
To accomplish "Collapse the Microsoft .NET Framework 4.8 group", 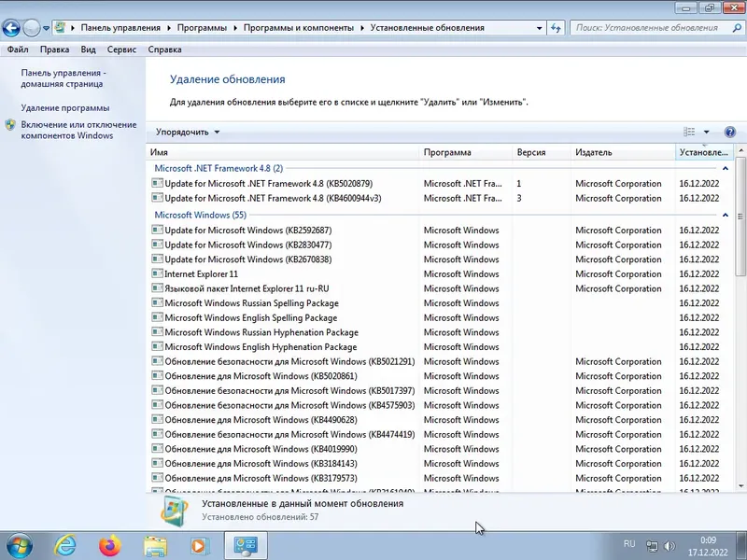I will click(x=726, y=168).
